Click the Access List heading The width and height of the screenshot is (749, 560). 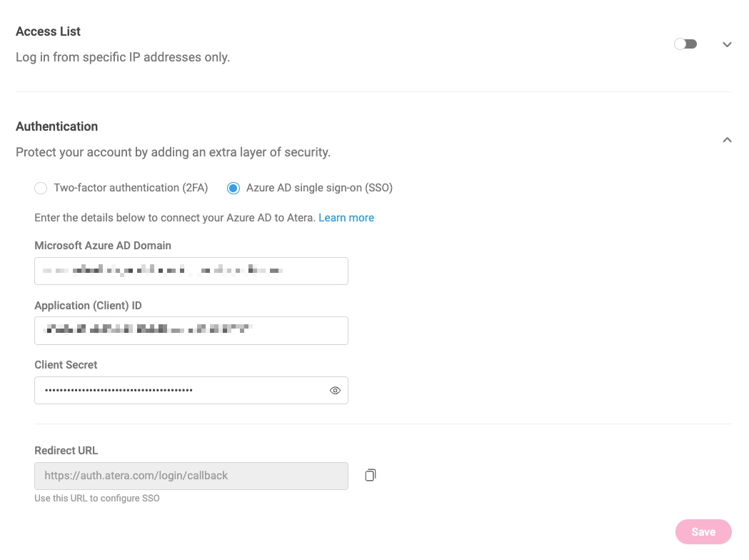pos(49,31)
